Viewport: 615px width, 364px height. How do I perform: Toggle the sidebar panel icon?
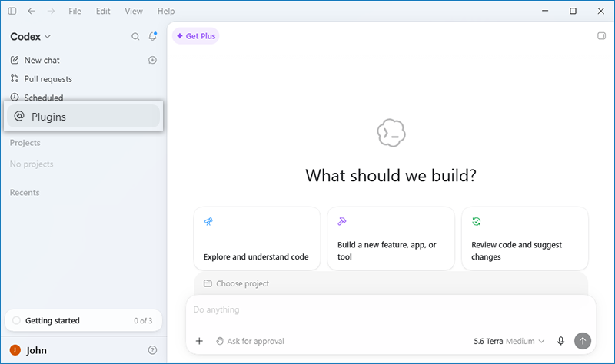(12, 11)
